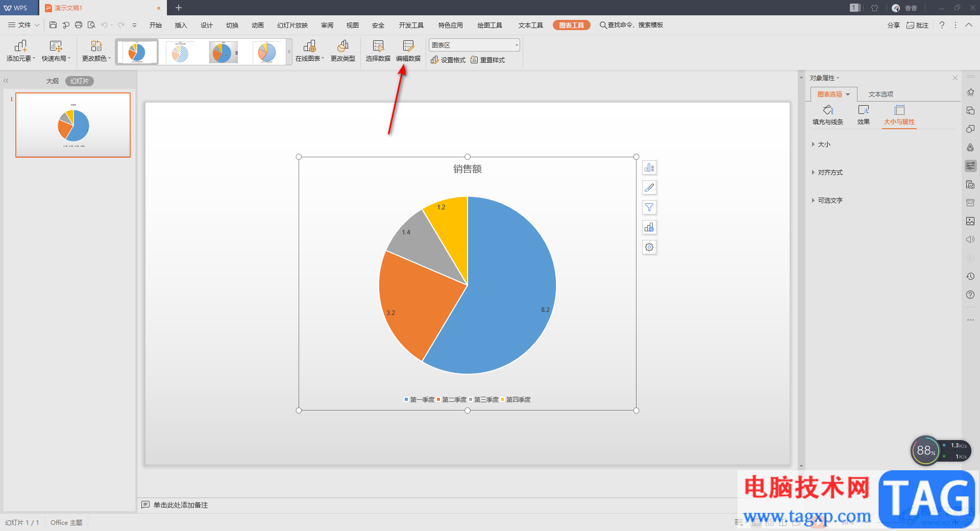
Task: Switch to Text Options (文本选项) tab
Action: (x=881, y=94)
